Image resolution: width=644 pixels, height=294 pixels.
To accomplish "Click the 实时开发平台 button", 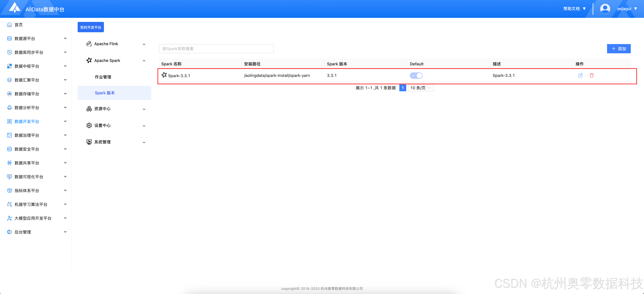I will pyautogui.click(x=91, y=27).
